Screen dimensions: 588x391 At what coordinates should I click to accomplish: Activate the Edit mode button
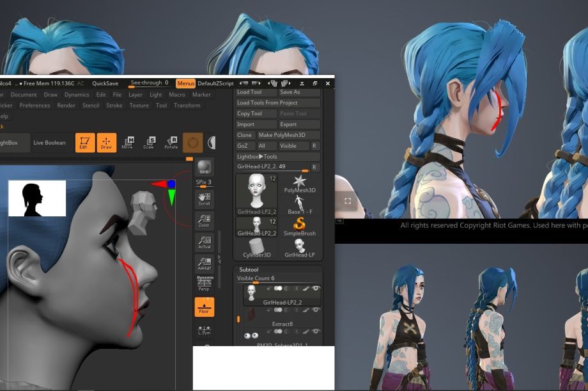pyautogui.click(x=84, y=143)
